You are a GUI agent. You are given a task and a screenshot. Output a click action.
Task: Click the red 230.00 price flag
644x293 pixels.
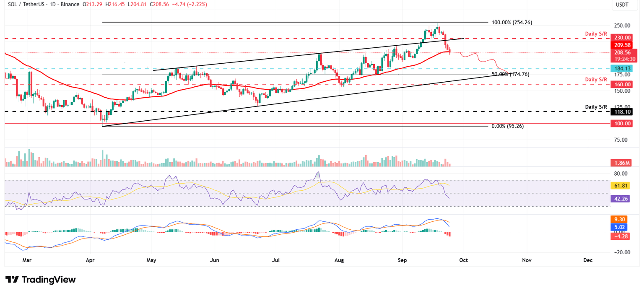pyautogui.click(x=622, y=37)
